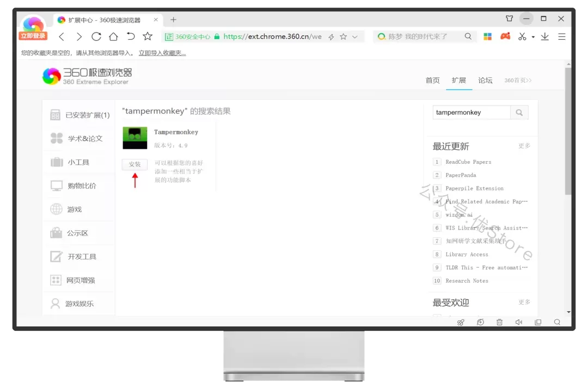Open the screenshot scissors tool
This screenshot has height=389, width=588.
(x=523, y=36)
